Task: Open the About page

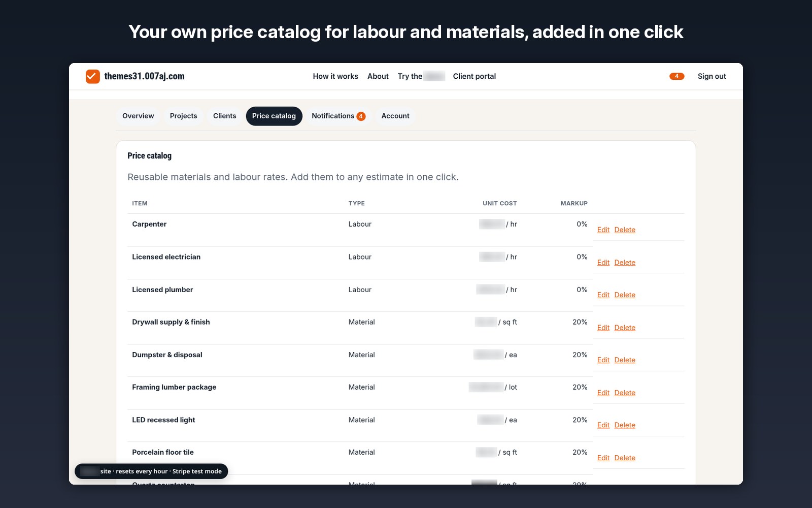Action: click(x=378, y=76)
